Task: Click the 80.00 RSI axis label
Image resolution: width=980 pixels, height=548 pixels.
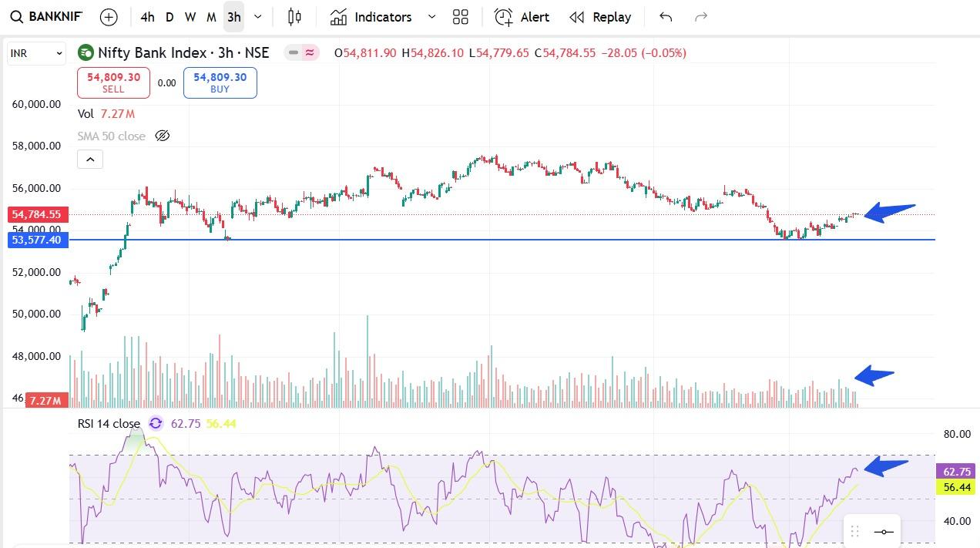Action: 957,434
